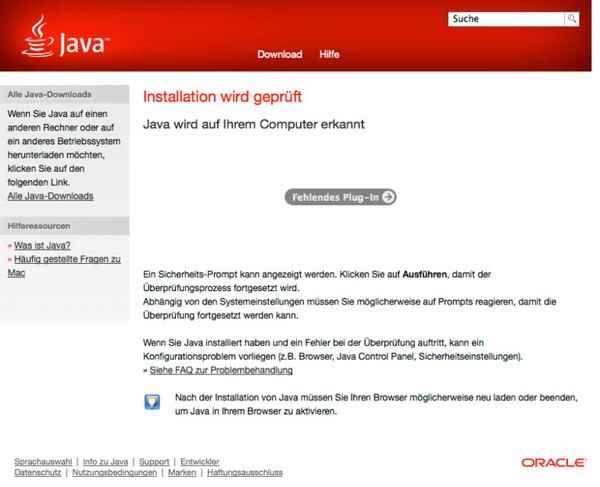600x487 pixels.
Task: Open the Alle Java-Downloads link
Action: coord(51,196)
